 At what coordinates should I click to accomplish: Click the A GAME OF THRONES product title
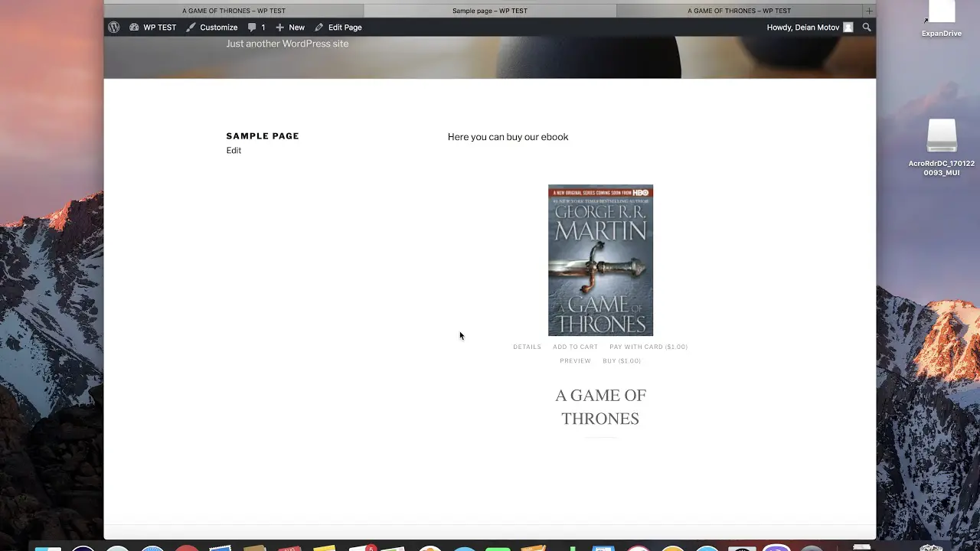[600, 406]
